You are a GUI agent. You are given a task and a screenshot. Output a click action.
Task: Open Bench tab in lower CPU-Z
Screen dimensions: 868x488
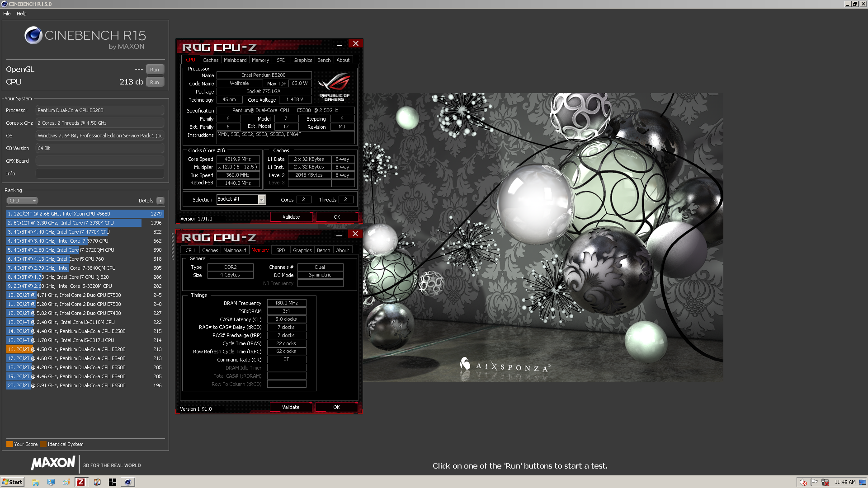pos(323,250)
